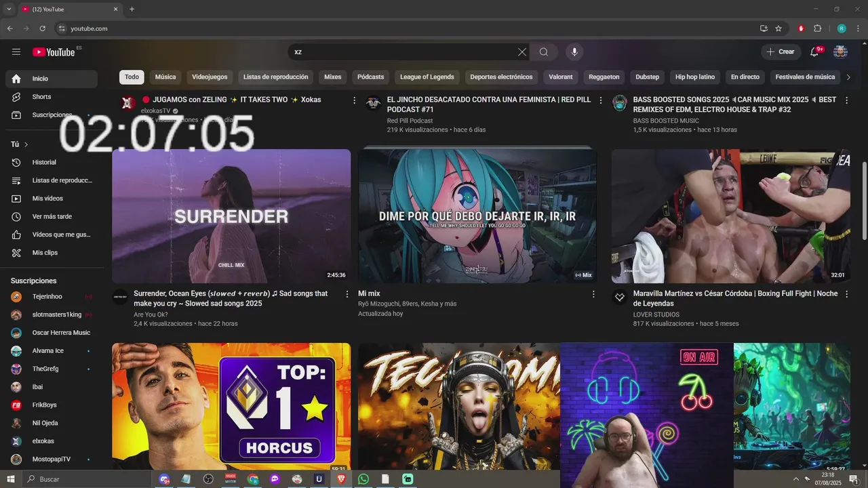Image resolution: width=868 pixels, height=488 pixels.
Task: Open the Tejerinhoo subscription
Action: pos(51,297)
